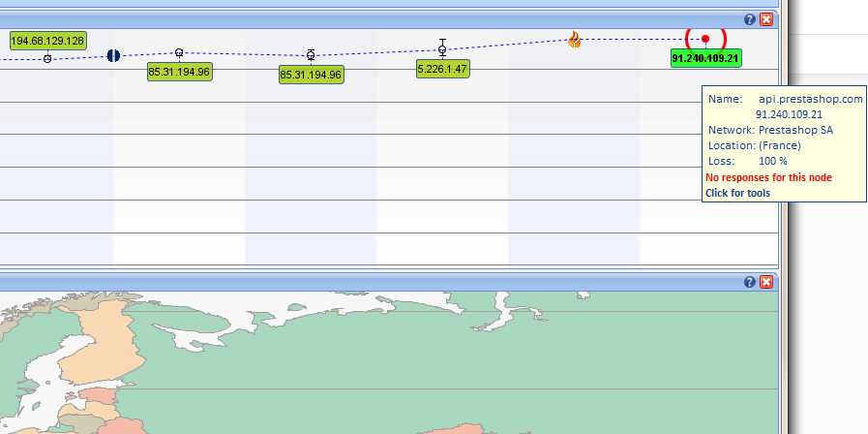Image resolution: width=868 pixels, height=434 pixels.
Task: Click api.prestashop.com name in tooltip
Action: click(811, 99)
